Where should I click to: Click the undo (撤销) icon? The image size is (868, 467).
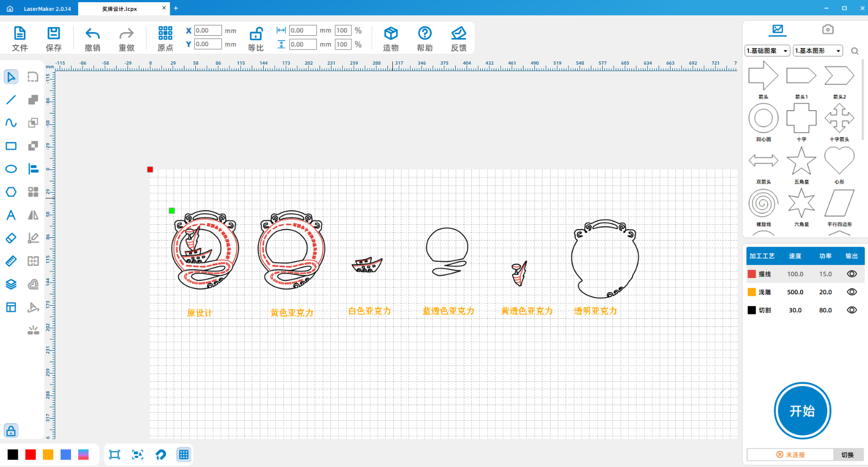[93, 34]
